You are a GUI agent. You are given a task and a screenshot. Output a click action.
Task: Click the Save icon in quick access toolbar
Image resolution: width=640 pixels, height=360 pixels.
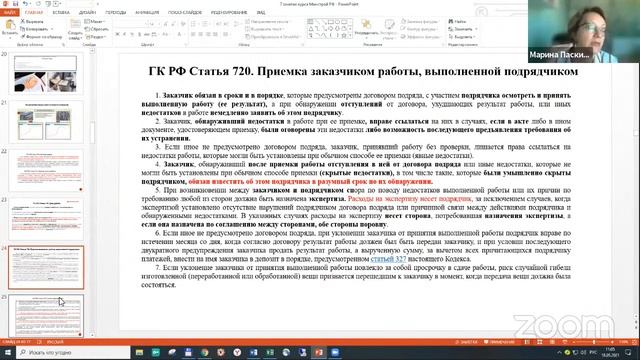pos(16,4)
